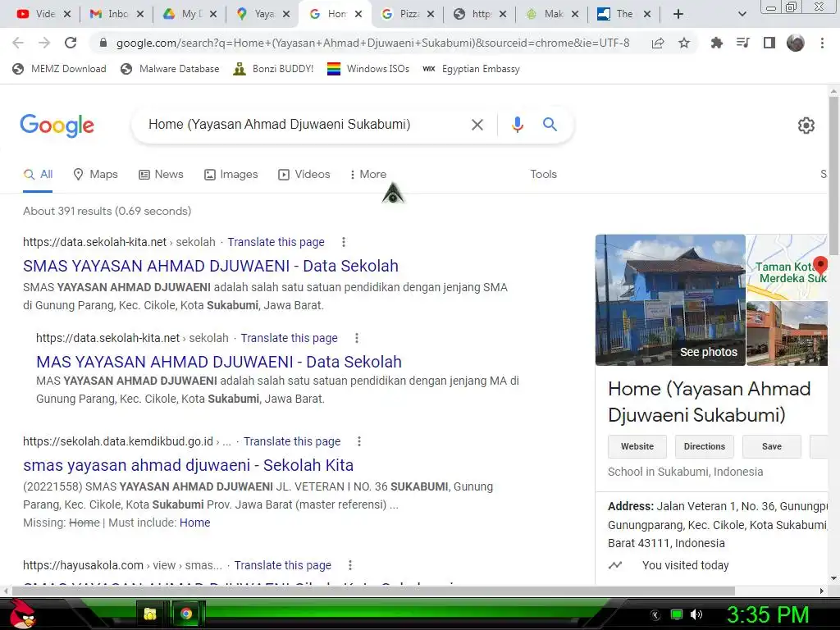Image resolution: width=840 pixels, height=630 pixels.
Task: Close the current Google Home tab
Action: pyautogui.click(x=358, y=14)
